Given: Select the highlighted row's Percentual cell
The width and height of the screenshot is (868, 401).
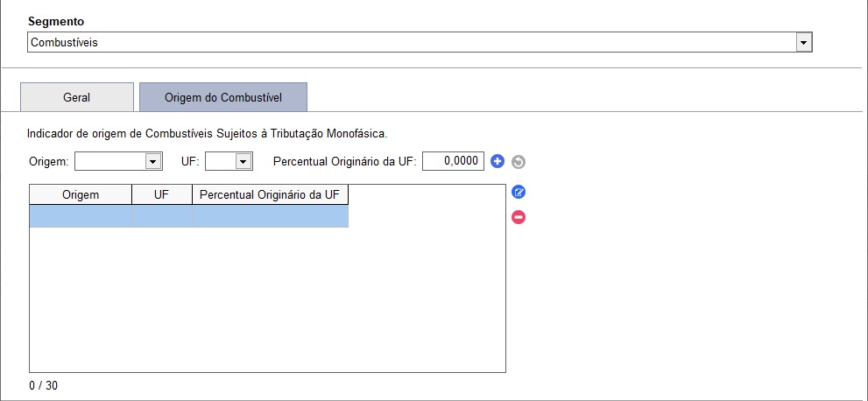Looking at the screenshot, I should click(270, 216).
